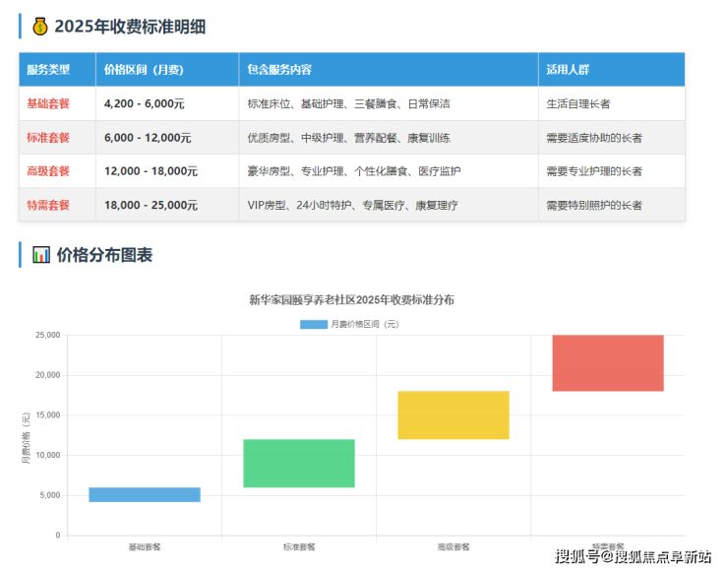Click the 4,200 - 6,000元 price cell
Image resolution: width=728 pixels, height=572 pixels.
click(x=144, y=103)
